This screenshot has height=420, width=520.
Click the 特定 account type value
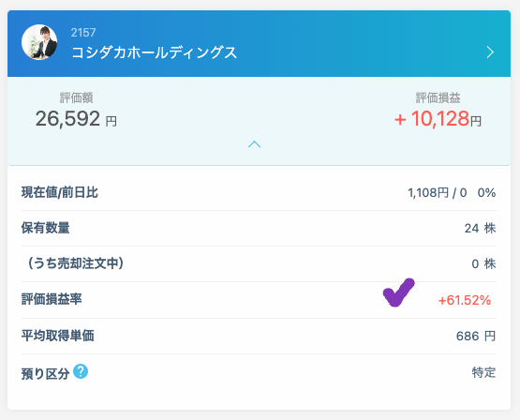(483, 372)
